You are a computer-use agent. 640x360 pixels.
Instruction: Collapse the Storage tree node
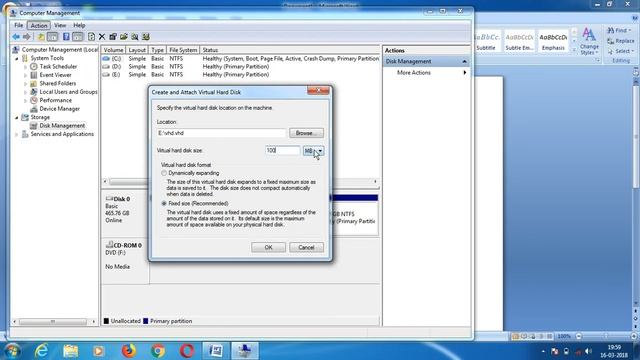click(x=17, y=118)
